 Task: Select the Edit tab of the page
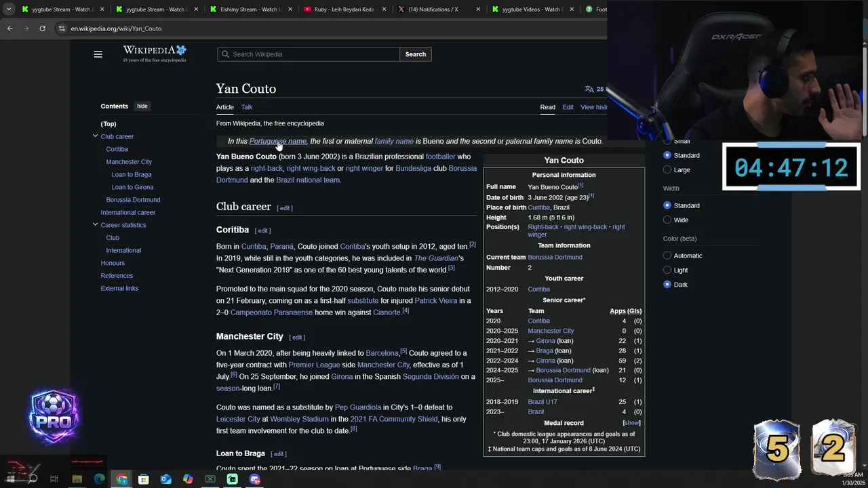pos(568,107)
